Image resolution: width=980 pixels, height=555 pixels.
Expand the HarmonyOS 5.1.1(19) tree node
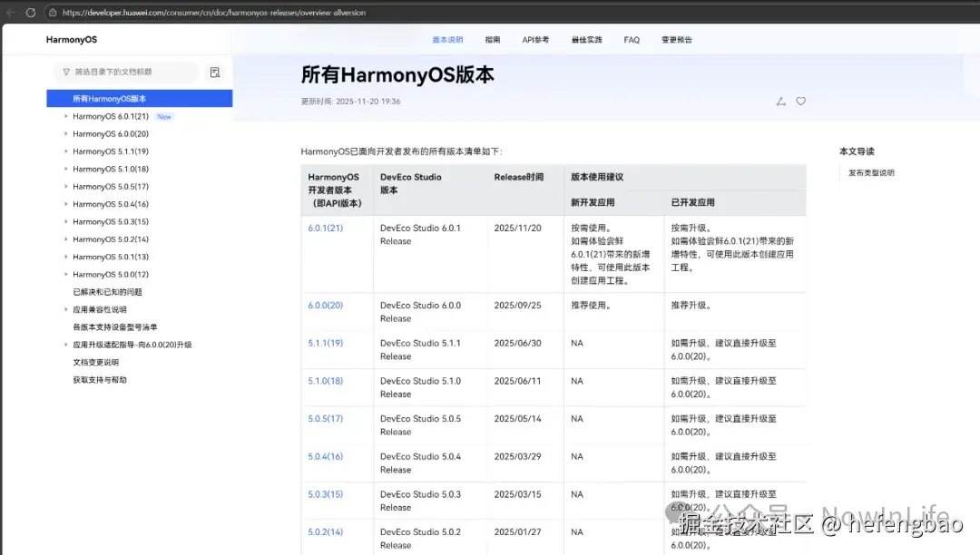tap(65, 151)
